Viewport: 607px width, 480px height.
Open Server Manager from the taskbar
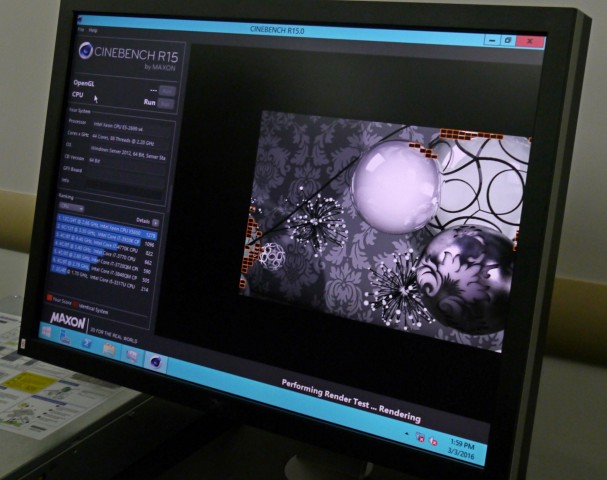(65, 336)
